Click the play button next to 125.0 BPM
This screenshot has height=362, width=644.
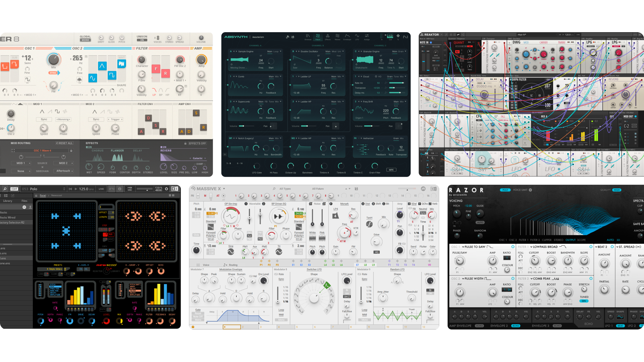[x=76, y=189]
